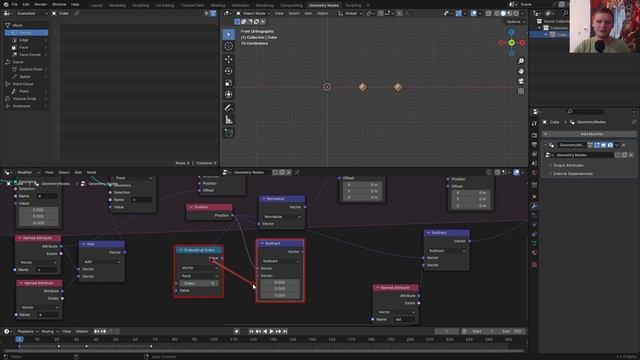
Task: Select Cube in outliner
Action: [562, 35]
